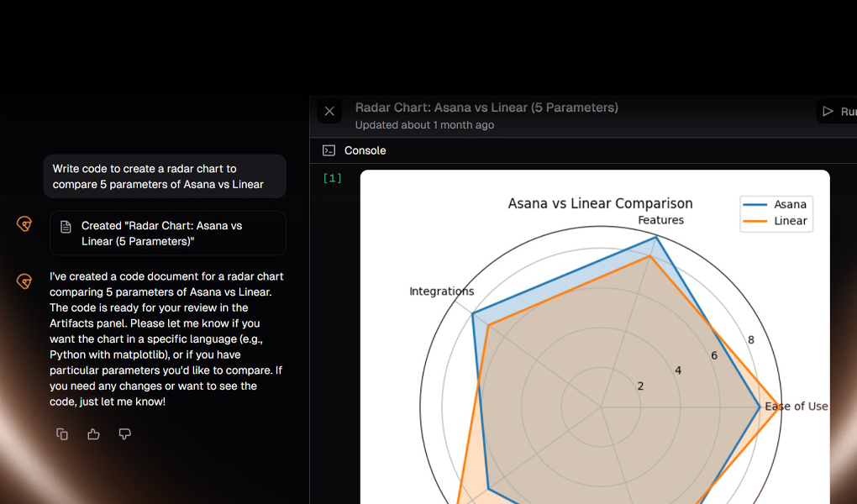This screenshot has height=504, width=857.
Task: Click the "Updated about 1 month ago" text
Action: click(x=424, y=125)
